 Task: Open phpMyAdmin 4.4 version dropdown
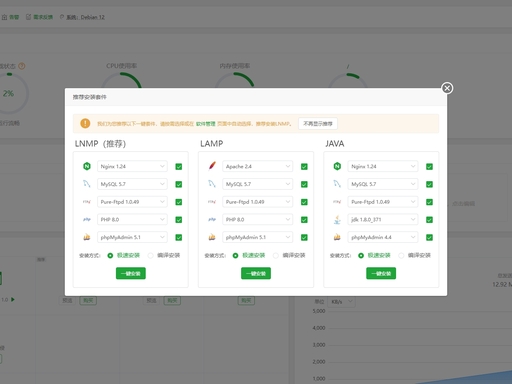point(383,237)
